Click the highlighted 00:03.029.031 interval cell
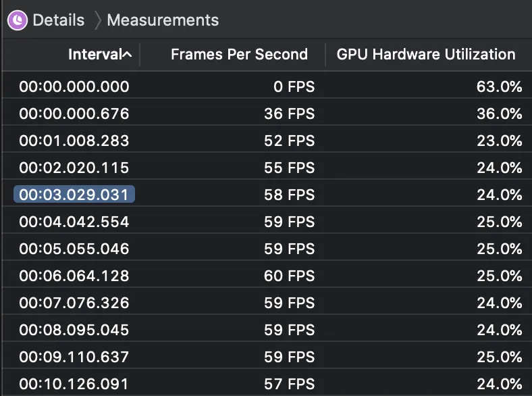The image size is (532, 396). click(x=74, y=195)
